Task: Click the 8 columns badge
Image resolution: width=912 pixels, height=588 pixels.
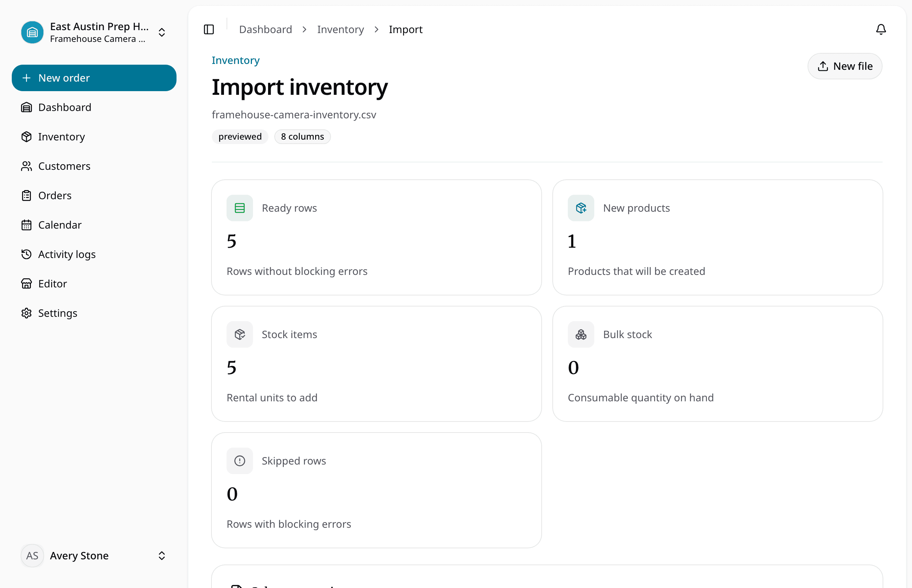Action: click(x=302, y=137)
